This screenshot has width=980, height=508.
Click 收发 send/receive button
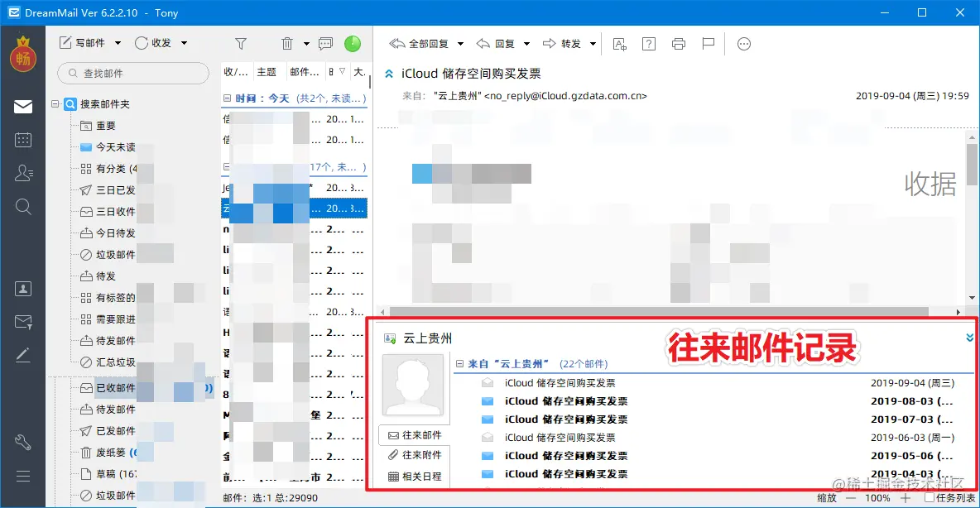click(153, 43)
